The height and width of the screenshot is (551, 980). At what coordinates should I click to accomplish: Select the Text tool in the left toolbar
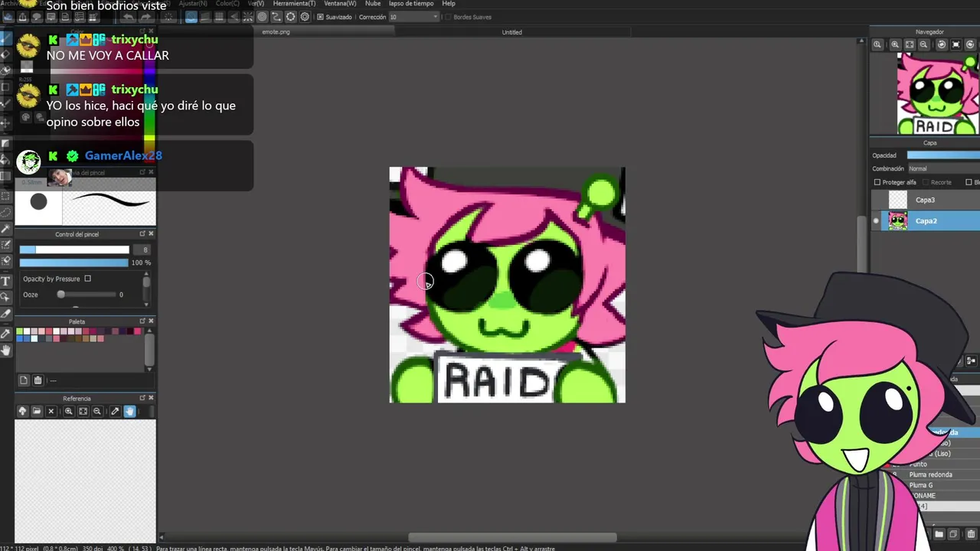[x=6, y=281]
